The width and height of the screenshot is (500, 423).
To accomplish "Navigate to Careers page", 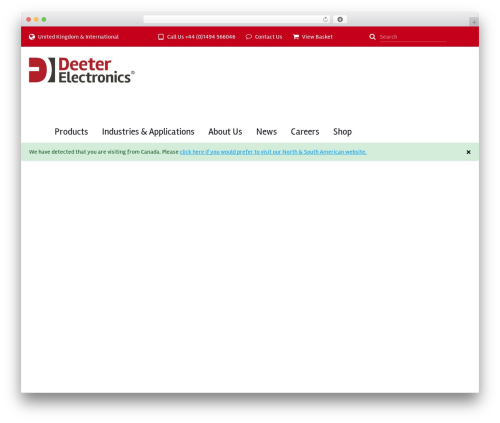I will [x=305, y=132].
